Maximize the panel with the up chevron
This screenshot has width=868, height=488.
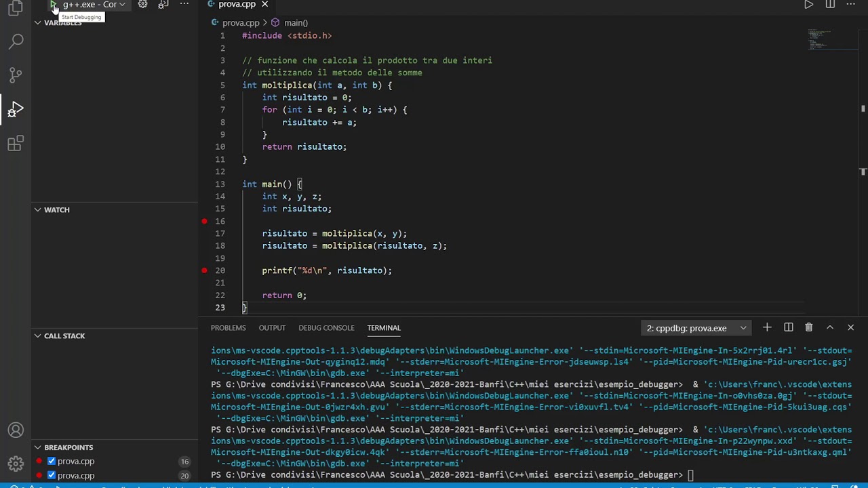point(829,327)
